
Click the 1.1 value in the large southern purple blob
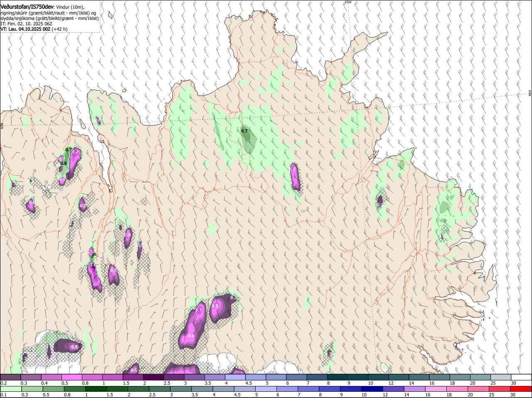tap(199, 310)
